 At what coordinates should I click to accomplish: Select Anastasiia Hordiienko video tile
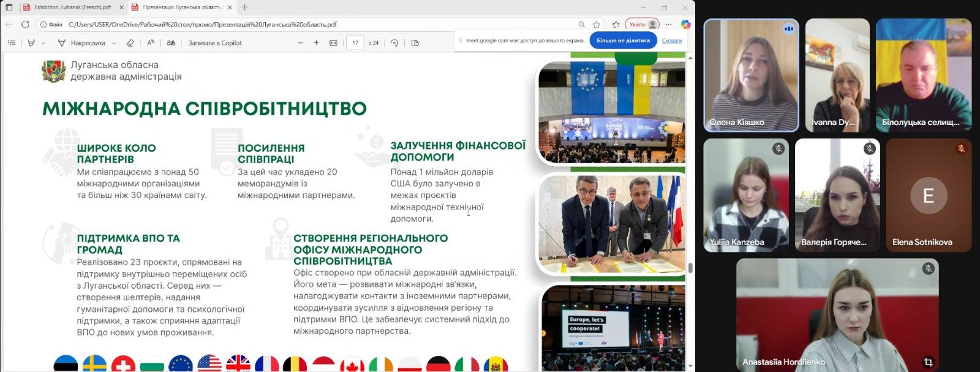(x=837, y=315)
